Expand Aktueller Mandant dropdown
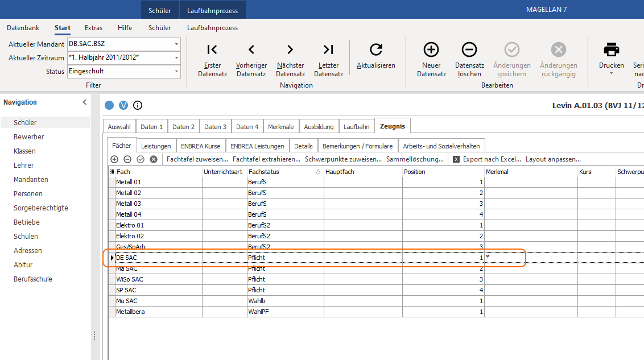Viewport: 644px width, 360px height. click(x=176, y=44)
